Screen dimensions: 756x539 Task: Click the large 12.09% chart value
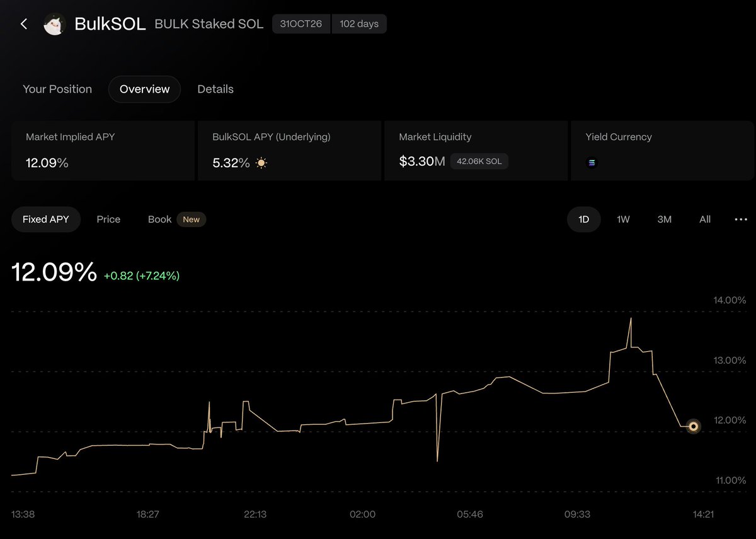click(x=54, y=272)
